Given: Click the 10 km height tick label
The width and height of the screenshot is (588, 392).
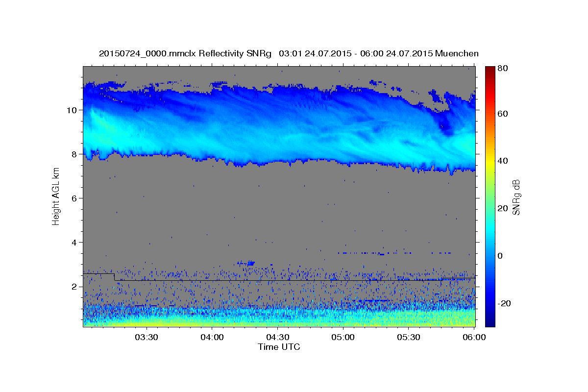Looking at the screenshot, I should coord(73,110).
